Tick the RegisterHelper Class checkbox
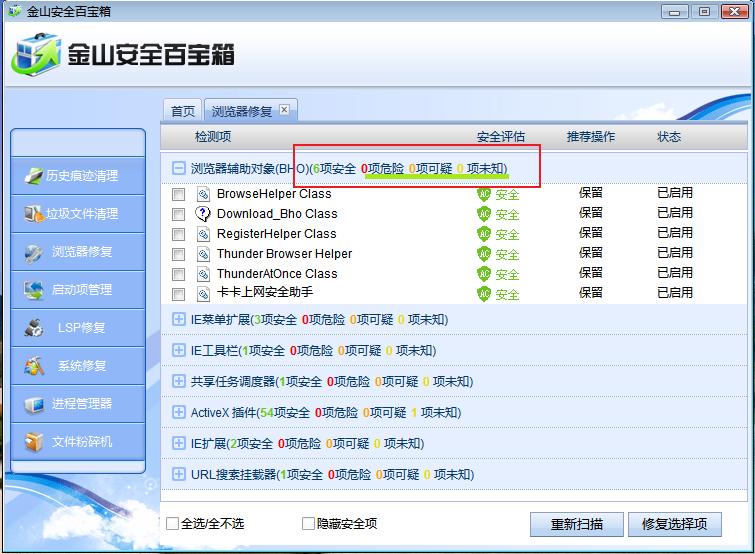755x554 pixels. tap(178, 234)
